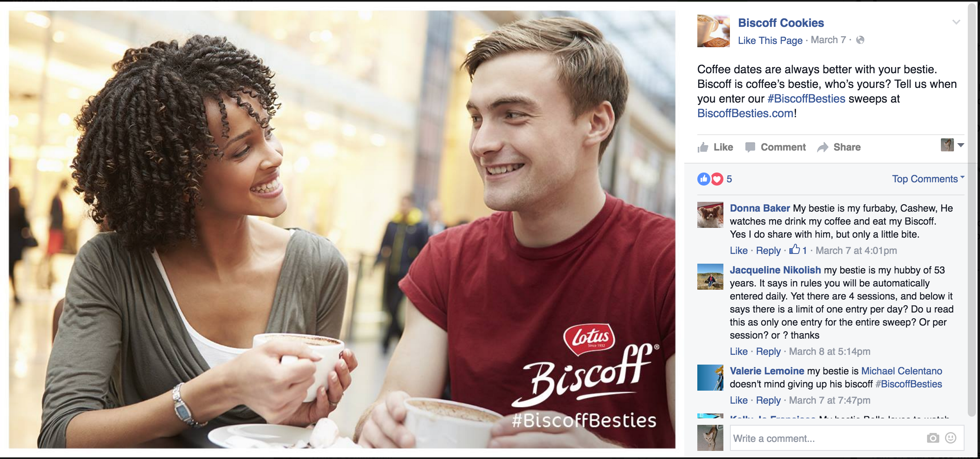Open the Top Comments sorting dropdown
Screen dimensions: 980x459
(928, 179)
